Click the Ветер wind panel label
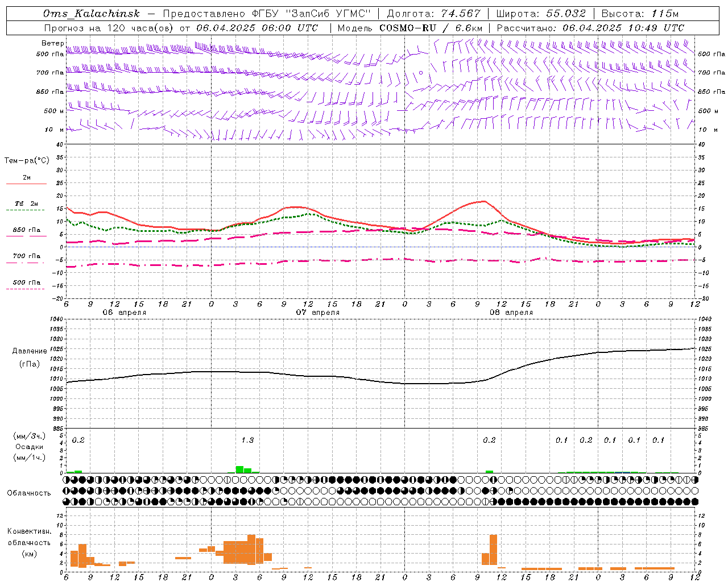 [52, 43]
